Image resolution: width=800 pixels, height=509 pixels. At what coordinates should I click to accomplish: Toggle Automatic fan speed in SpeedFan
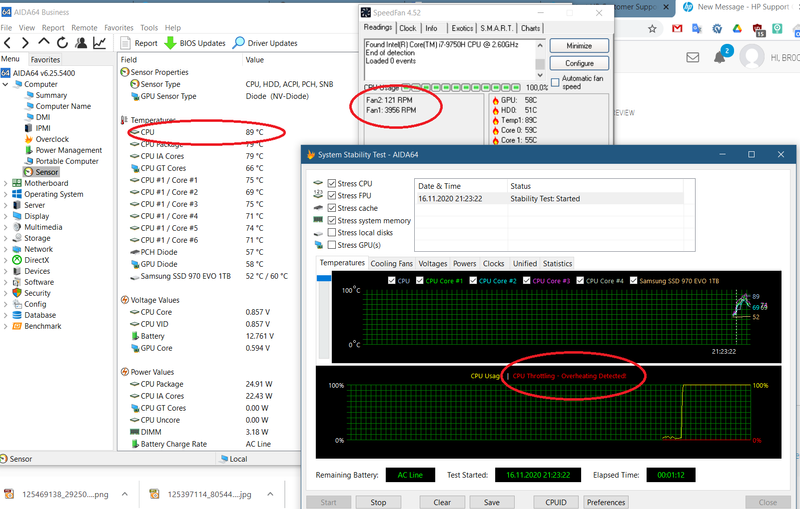[x=555, y=83]
